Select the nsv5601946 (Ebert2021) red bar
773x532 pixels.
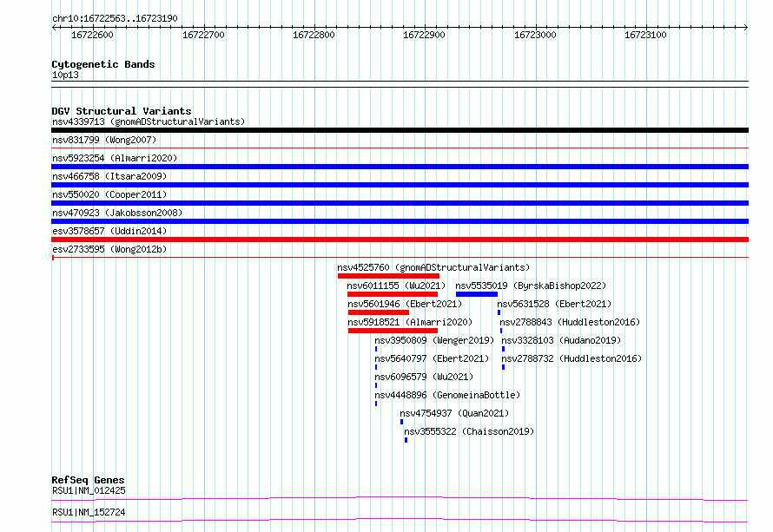tap(379, 312)
